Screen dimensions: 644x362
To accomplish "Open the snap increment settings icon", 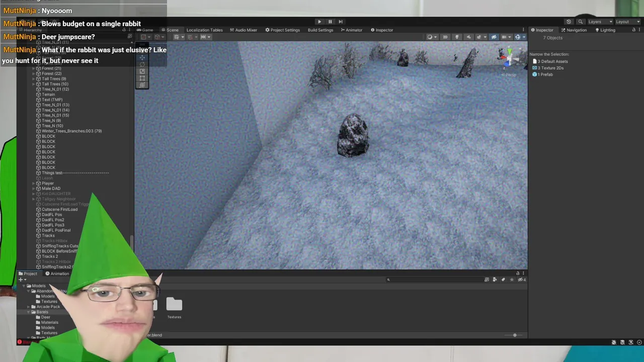I will tap(204, 37).
